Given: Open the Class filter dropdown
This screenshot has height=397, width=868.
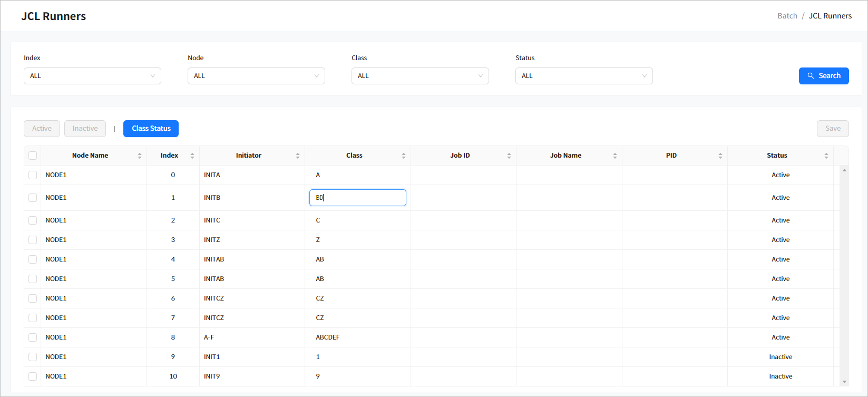Looking at the screenshot, I should 420,76.
